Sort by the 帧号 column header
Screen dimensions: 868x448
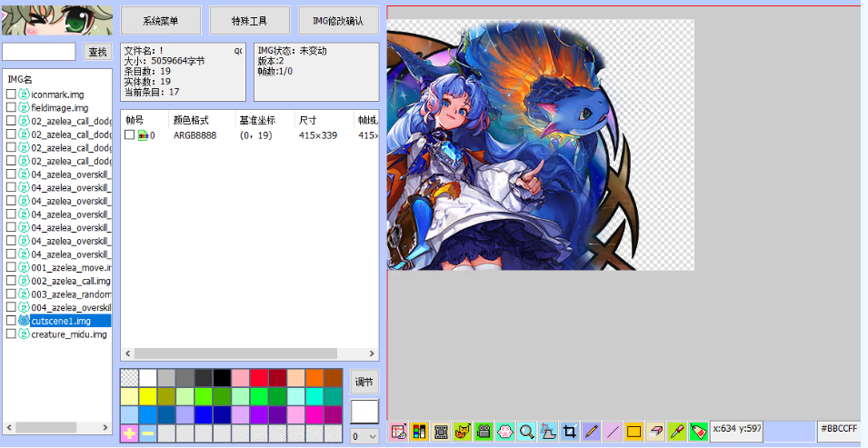[135, 120]
